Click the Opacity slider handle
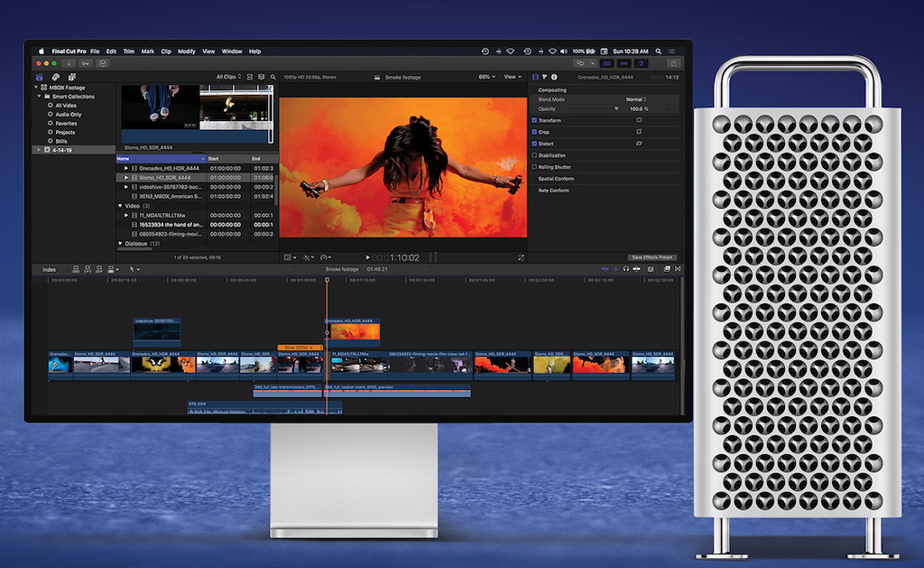This screenshot has height=568, width=924. (616, 108)
